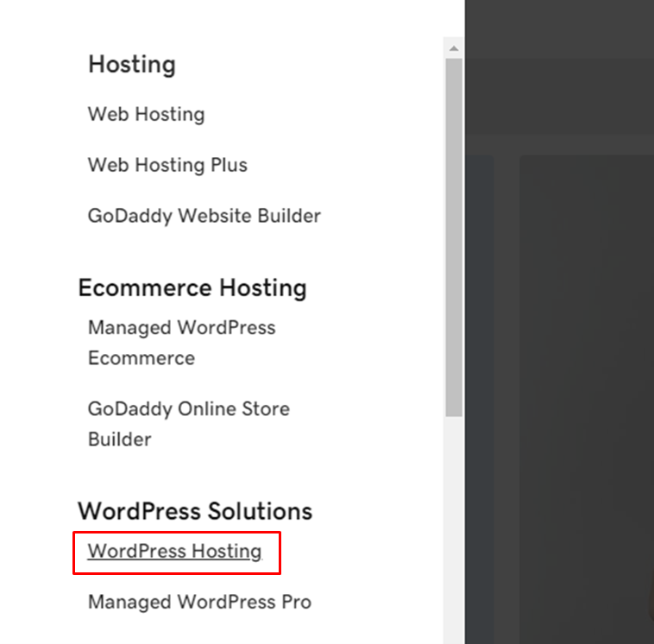654x644 pixels.
Task: Open Managed WordPress Ecommerce
Action: 182,343
